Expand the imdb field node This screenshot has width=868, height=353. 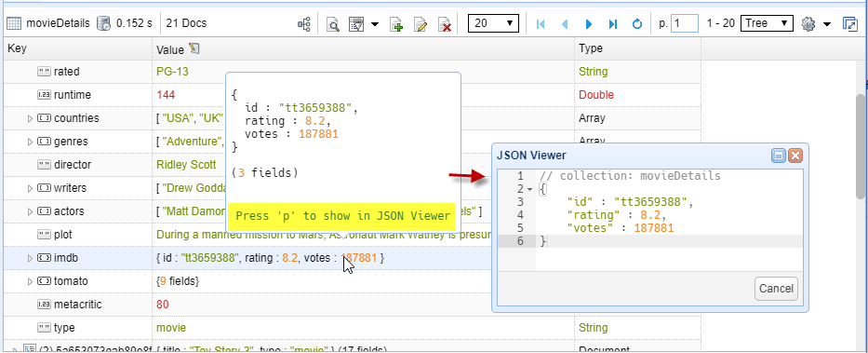click(x=31, y=258)
